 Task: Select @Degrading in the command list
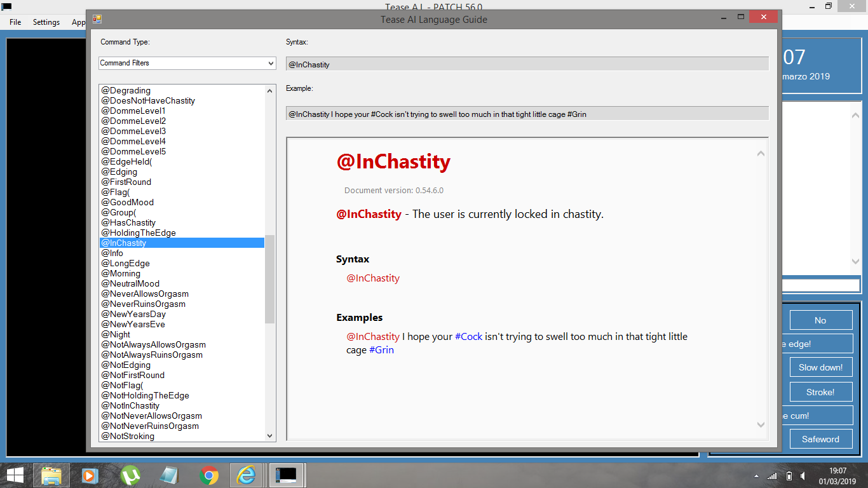pos(182,90)
